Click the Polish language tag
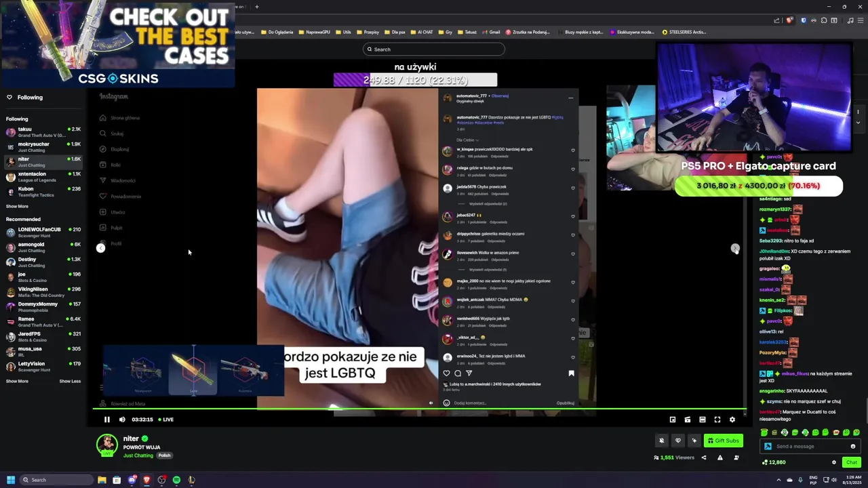Viewport: 868px width, 488px height. (164, 455)
